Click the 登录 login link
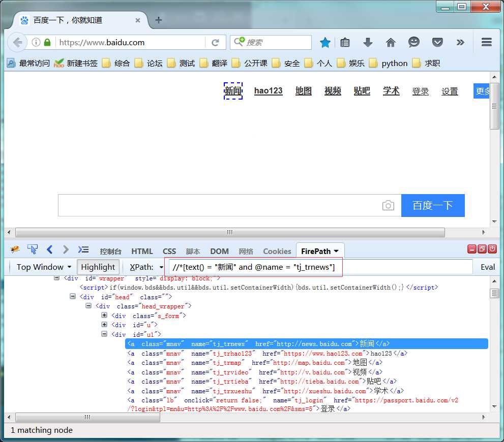This screenshot has height=442, width=504. coord(421,91)
